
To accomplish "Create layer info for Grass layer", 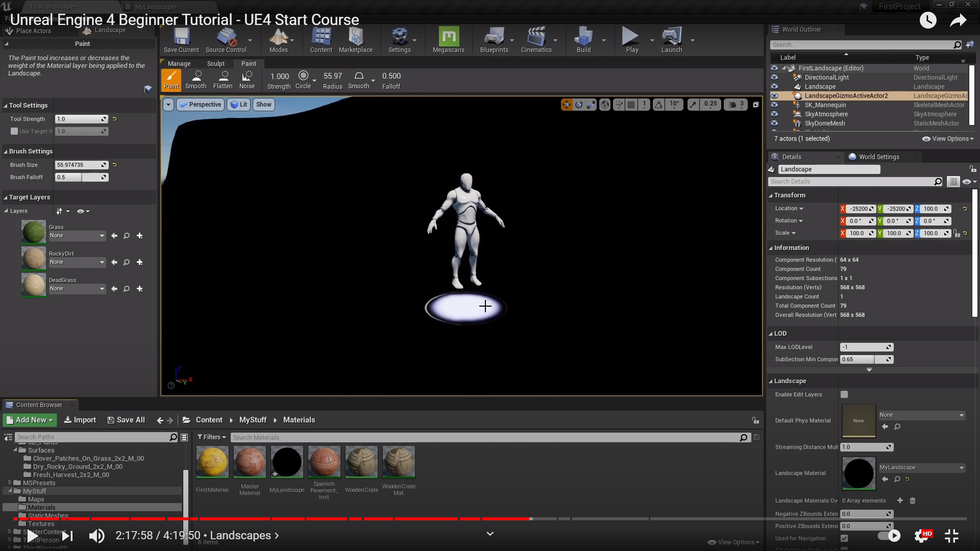I will 140,236.
